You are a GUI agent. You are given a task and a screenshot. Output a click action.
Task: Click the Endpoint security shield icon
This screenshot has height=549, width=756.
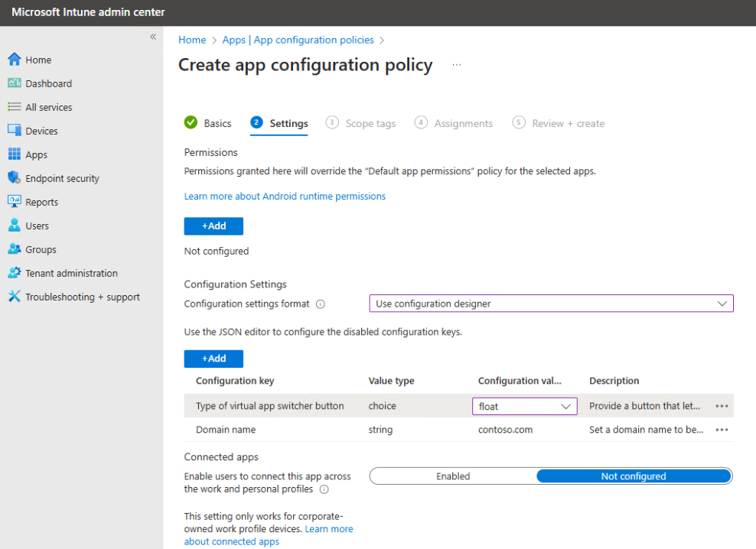click(x=15, y=178)
